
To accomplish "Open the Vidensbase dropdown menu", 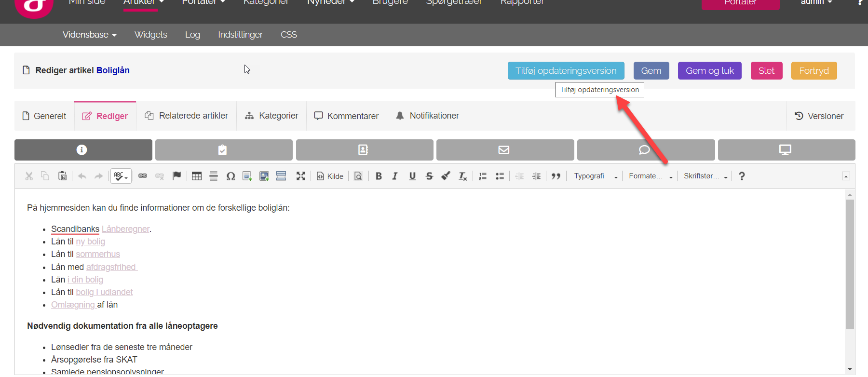I will tap(89, 35).
